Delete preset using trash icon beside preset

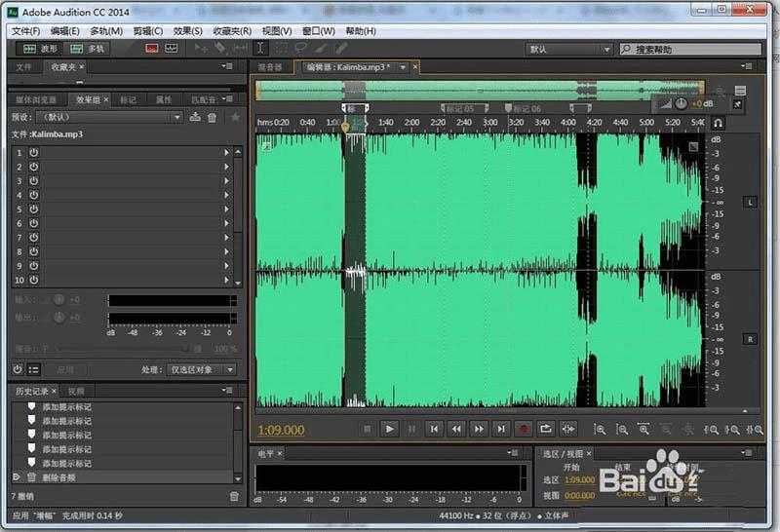(x=213, y=117)
